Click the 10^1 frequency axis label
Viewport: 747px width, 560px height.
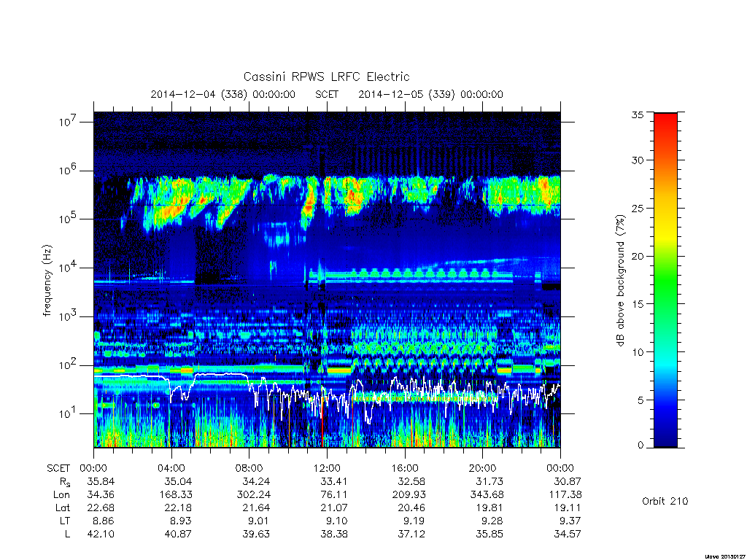click(68, 413)
